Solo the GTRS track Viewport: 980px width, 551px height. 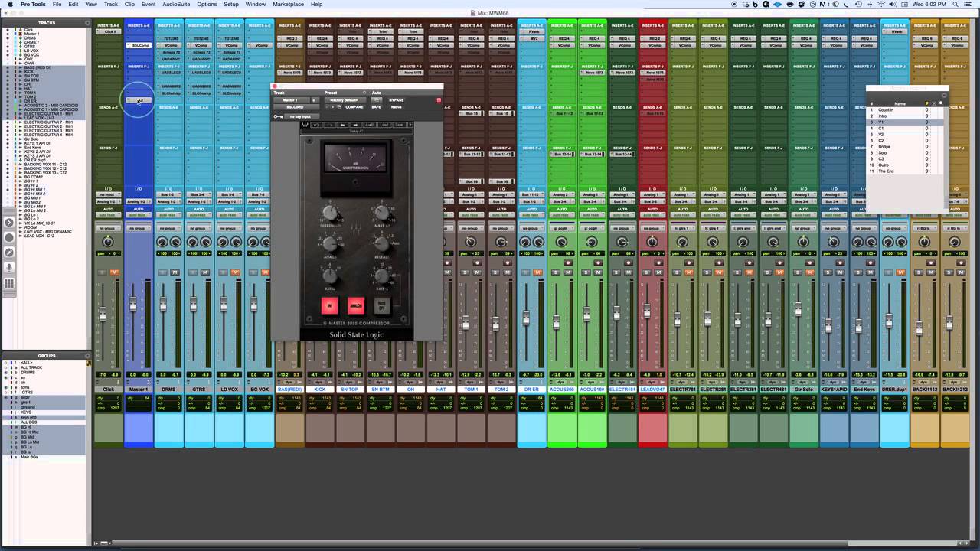[x=193, y=272]
